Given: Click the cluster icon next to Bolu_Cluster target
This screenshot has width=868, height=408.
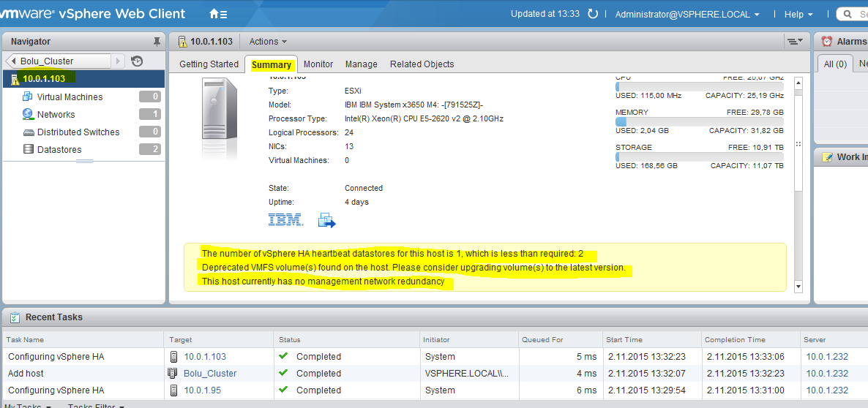Looking at the screenshot, I should (x=172, y=373).
